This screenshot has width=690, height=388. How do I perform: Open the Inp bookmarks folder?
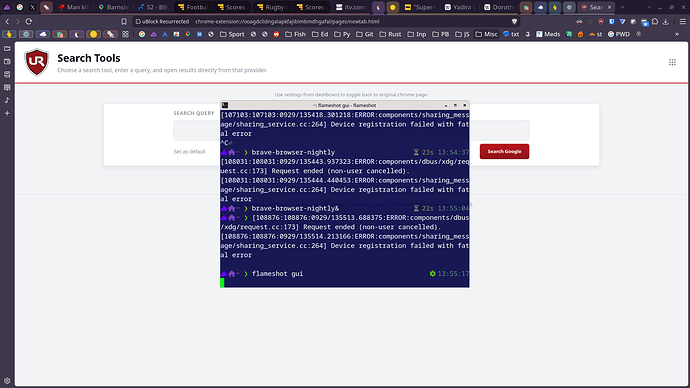417,34
